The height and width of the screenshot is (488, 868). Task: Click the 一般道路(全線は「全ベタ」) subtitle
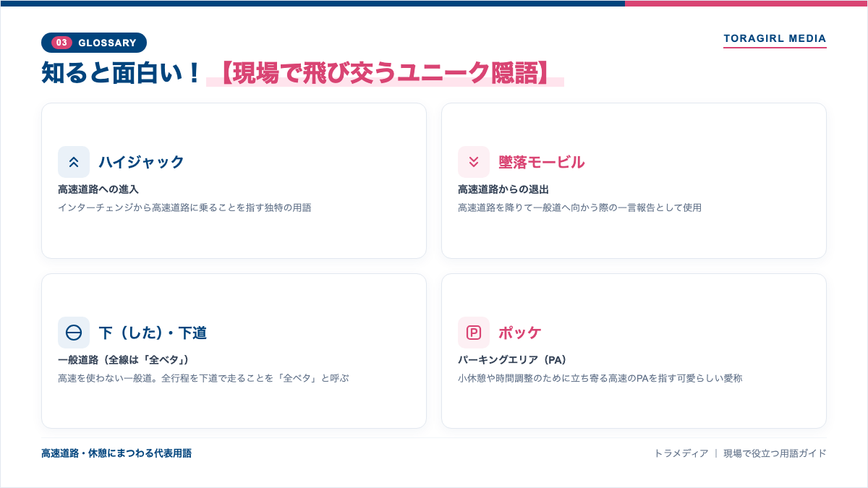click(x=124, y=360)
